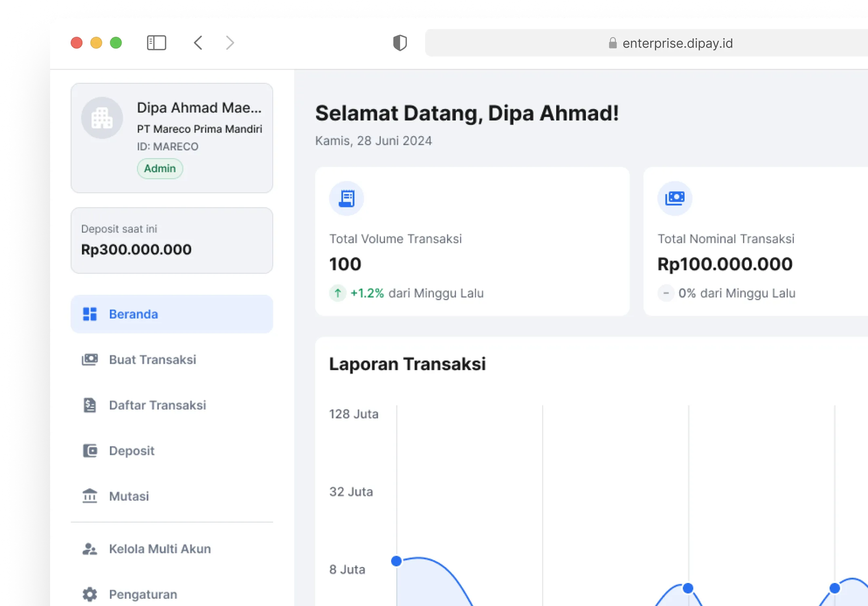The width and height of the screenshot is (868, 606).
Task: Click the Deposit wallet icon
Action: click(x=90, y=451)
